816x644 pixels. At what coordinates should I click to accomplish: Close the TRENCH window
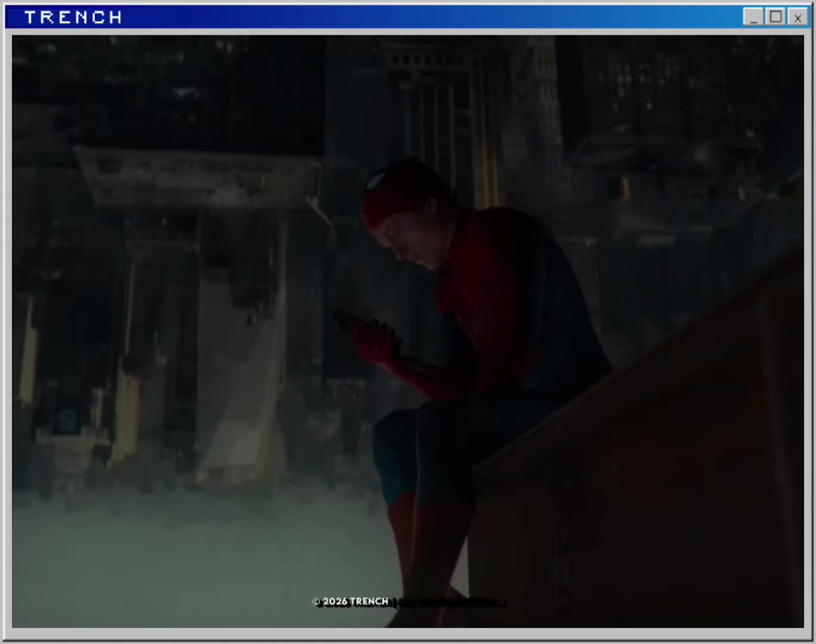pos(798,17)
